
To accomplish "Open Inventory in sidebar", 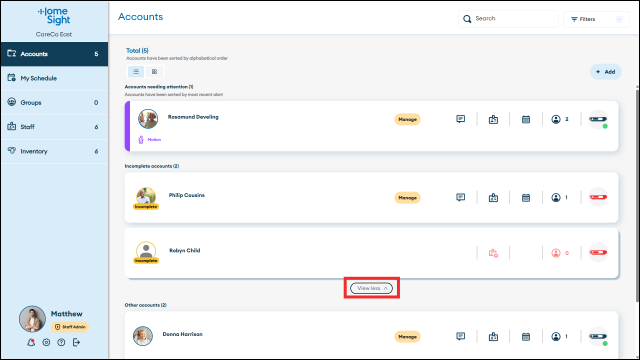I will click(54, 151).
